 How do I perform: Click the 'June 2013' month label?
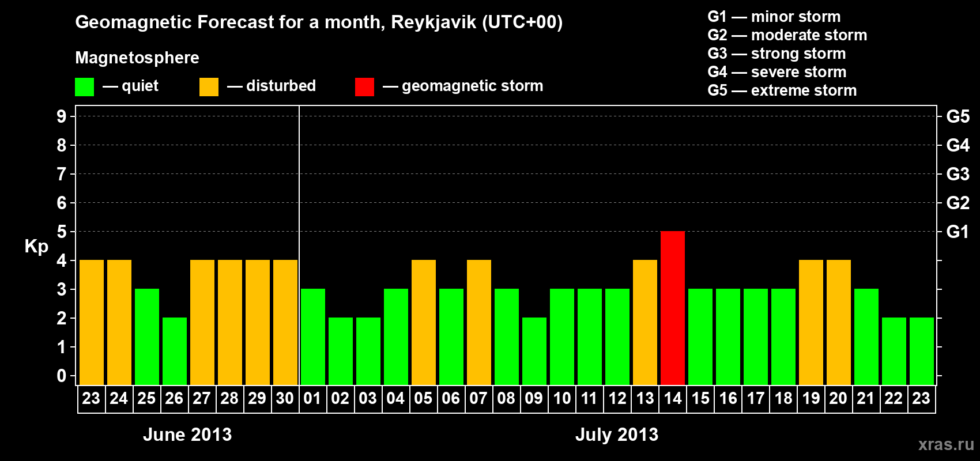[x=187, y=434]
